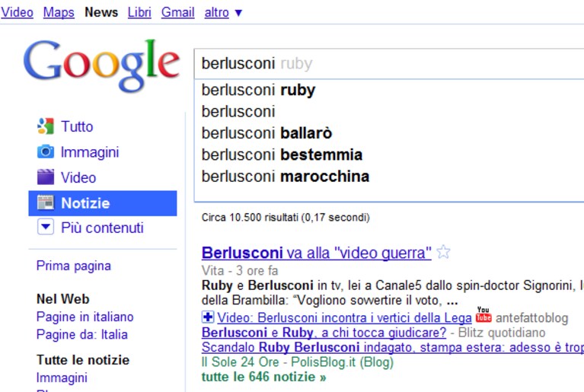Expand Più contenuti dropdown arrow

coord(46,227)
